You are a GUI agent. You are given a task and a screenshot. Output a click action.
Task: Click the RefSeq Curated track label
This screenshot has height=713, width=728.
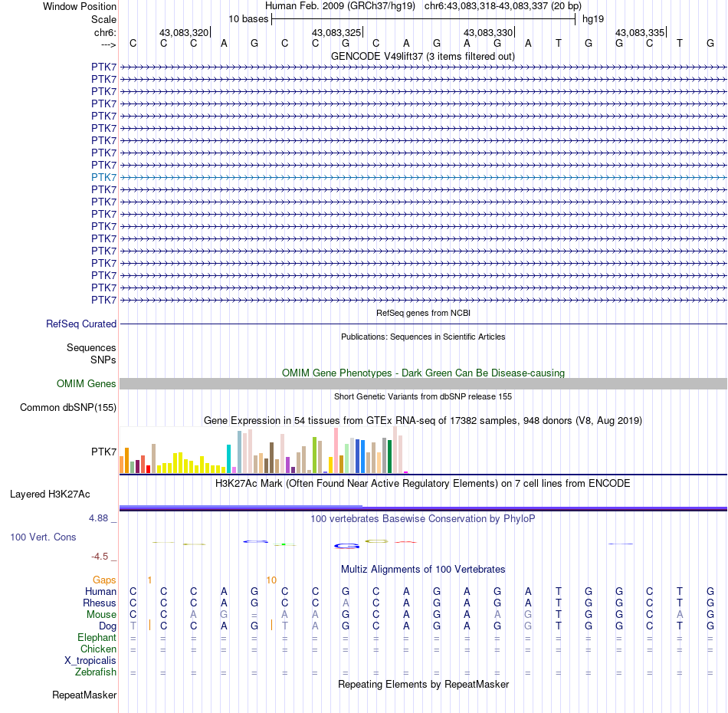(x=81, y=324)
